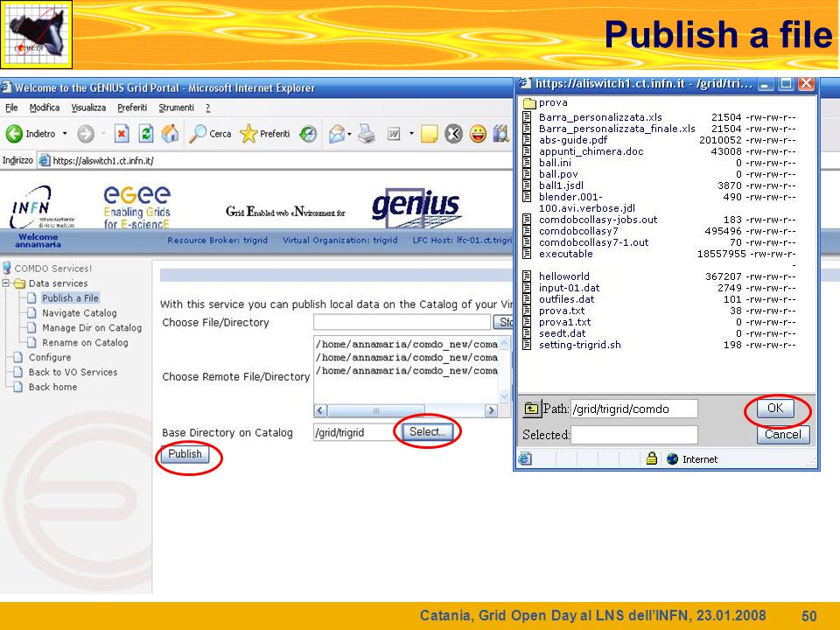The width and height of the screenshot is (840, 630).
Task: Open Publish a File tree item
Action: coord(70,298)
